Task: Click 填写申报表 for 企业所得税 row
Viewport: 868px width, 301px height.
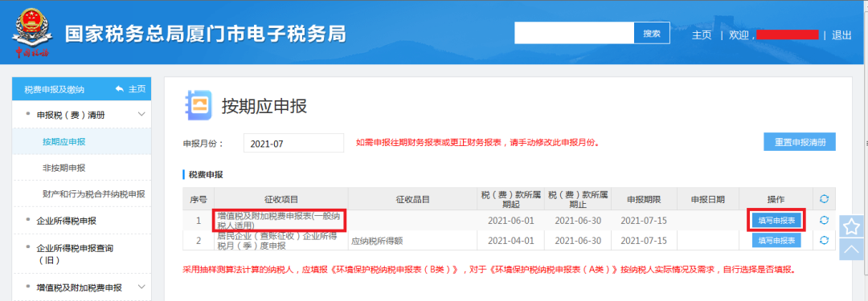Action: [x=776, y=240]
